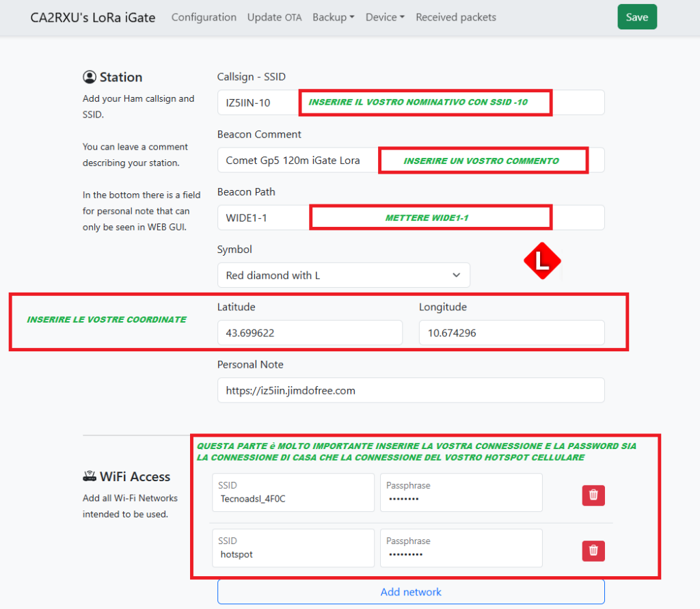
Task: Click the hotspot Passphrase field
Action: click(461, 548)
